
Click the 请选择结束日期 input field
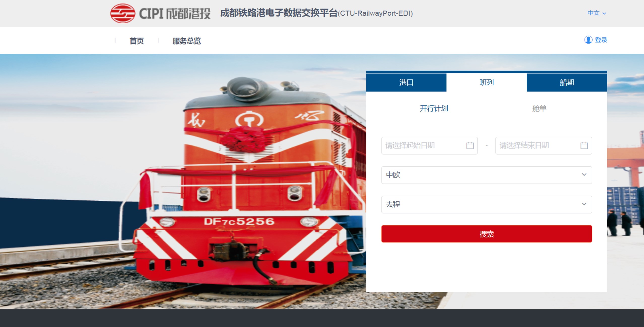coord(544,146)
